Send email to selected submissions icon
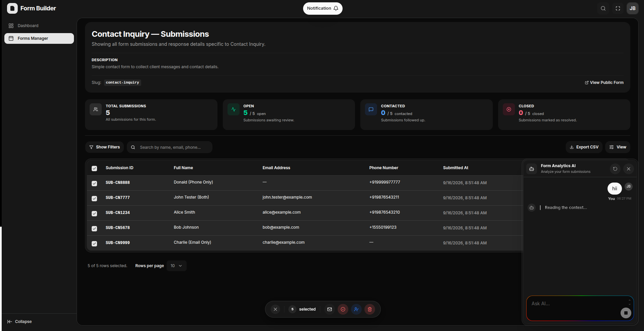This screenshot has height=331, width=644. (330, 309)
